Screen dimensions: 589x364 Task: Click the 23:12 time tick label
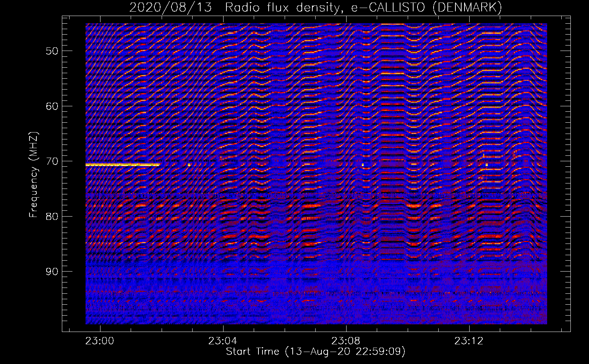[x=469, y=341]
